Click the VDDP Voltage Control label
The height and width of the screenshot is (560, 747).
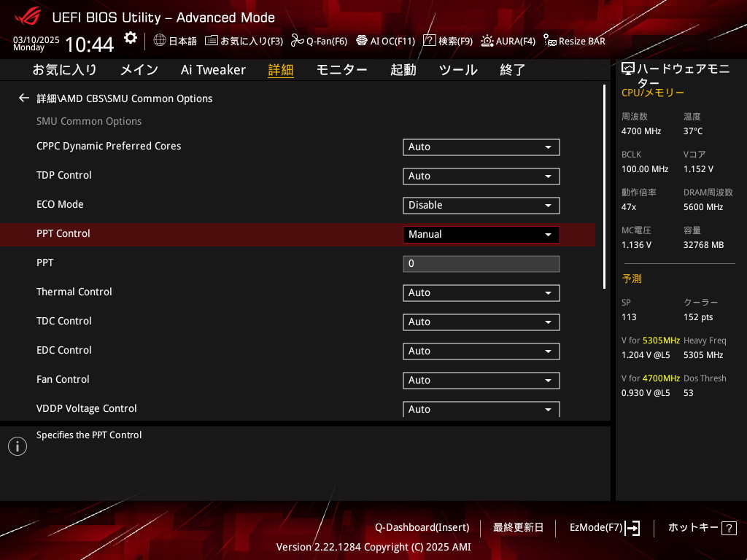coord(87,408)
